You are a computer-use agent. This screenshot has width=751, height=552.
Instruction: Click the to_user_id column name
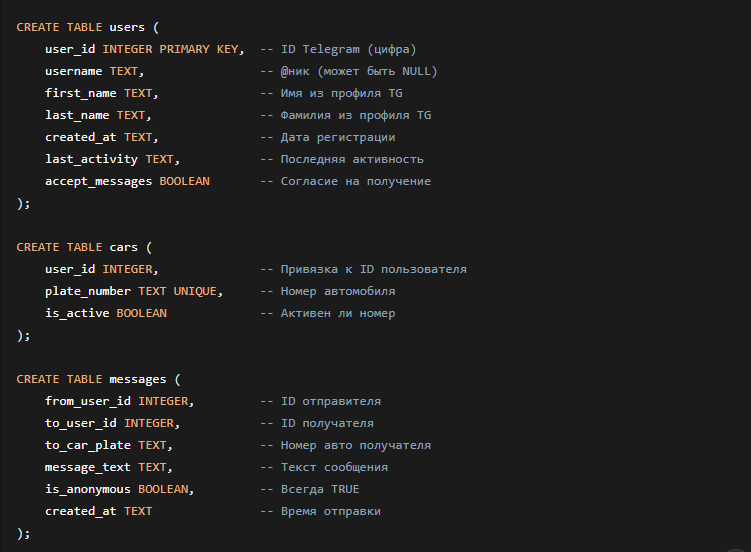(x=80, y=423)
